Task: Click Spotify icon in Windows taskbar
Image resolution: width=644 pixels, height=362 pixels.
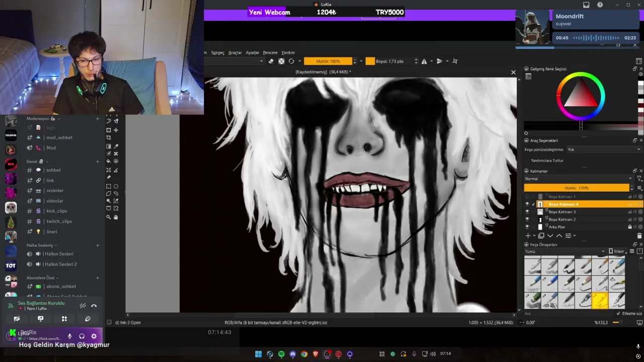Action: [x=281, y=354]
